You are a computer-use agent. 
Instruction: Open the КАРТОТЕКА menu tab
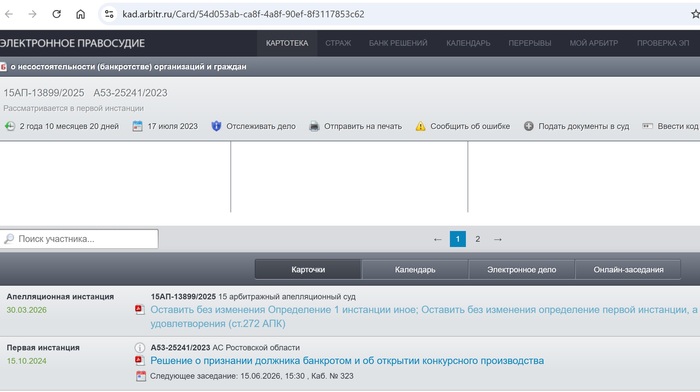click(287, 43)
